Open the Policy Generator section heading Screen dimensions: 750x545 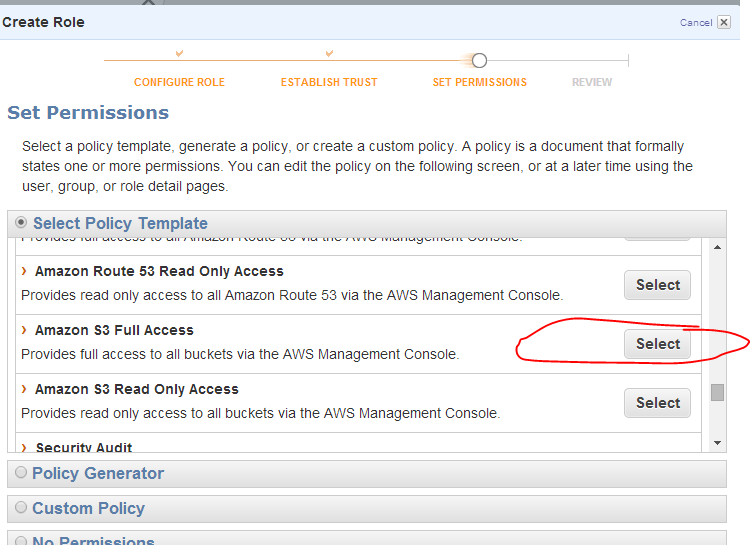click(x=98, y=473)
